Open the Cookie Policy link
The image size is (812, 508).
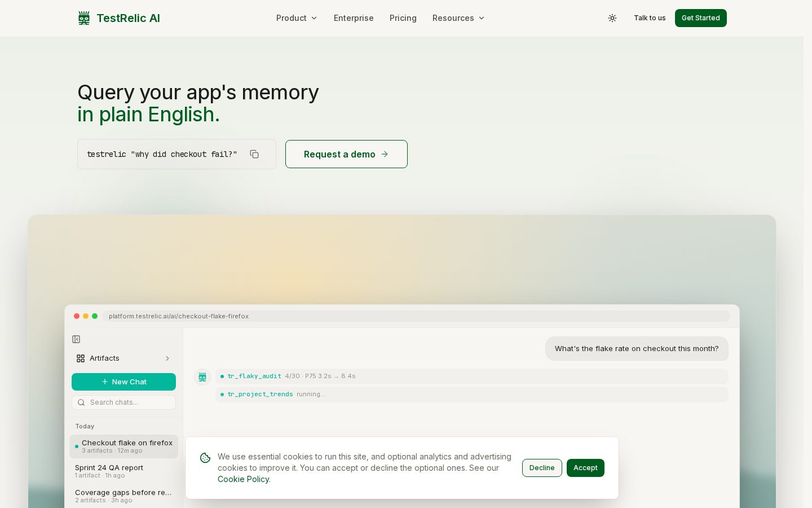244,479
